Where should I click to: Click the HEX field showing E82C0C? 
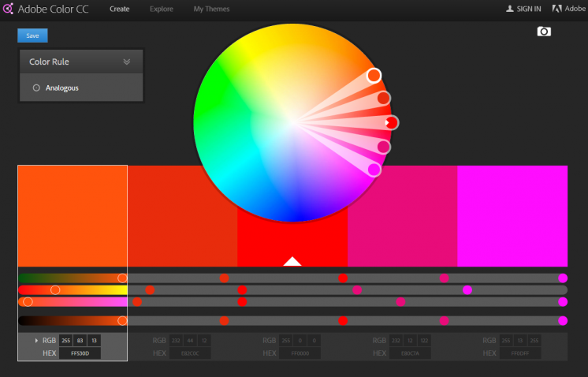click(x=190, y=353)
